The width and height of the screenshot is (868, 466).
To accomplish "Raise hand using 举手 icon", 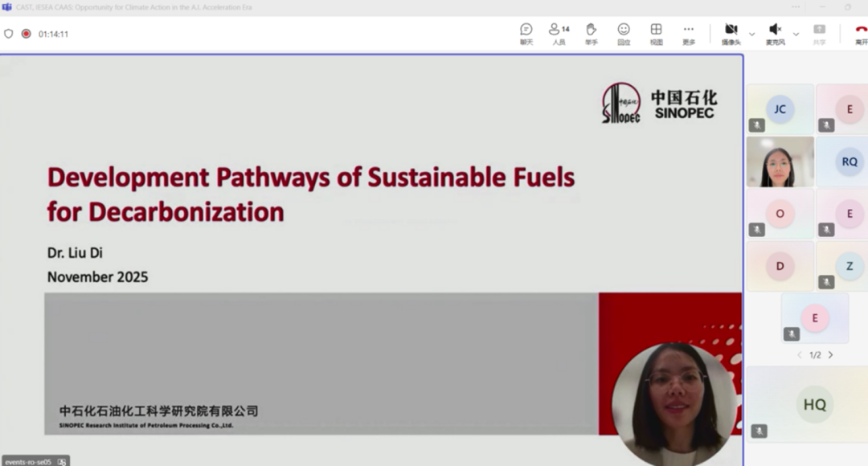I will [591, 33].
